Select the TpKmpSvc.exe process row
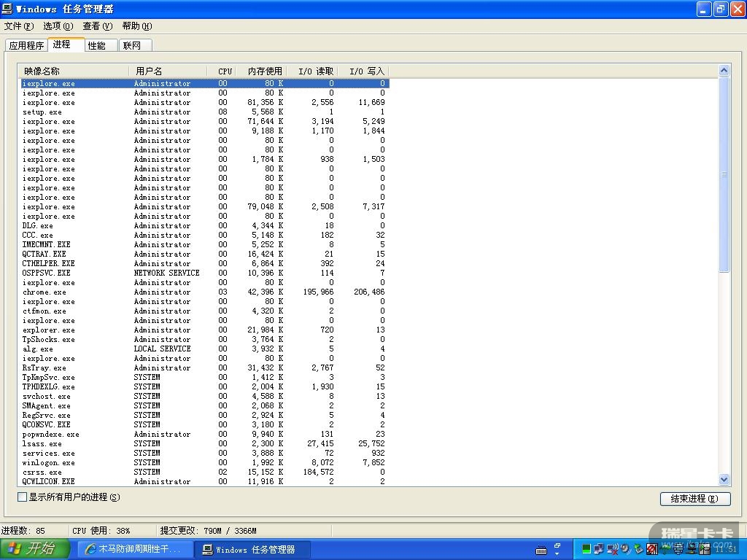This screenshot has height=560, width=747. coord(205,377)
